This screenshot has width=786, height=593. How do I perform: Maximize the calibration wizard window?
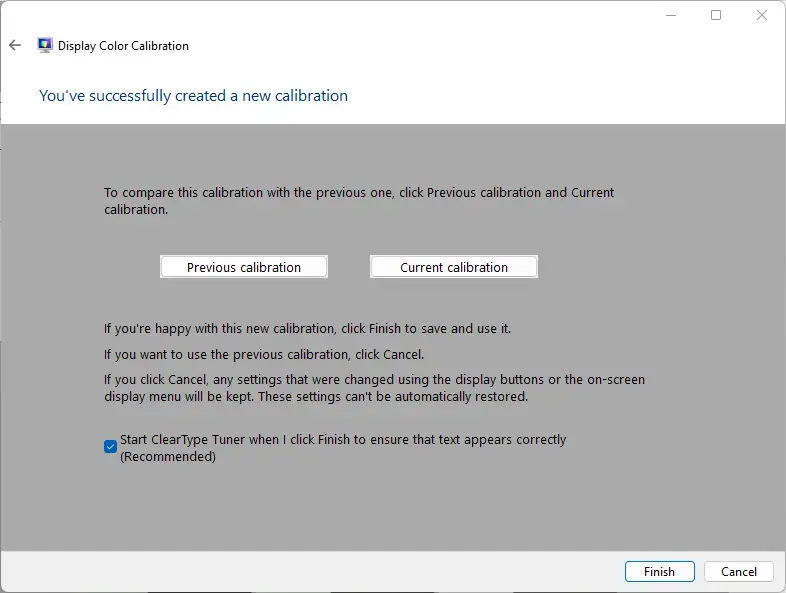pos(716,16)
